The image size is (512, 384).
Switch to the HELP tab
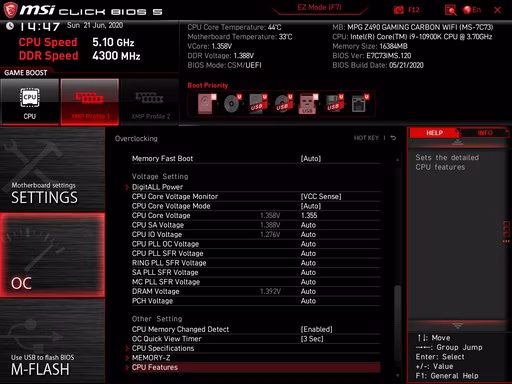[434, 133]
